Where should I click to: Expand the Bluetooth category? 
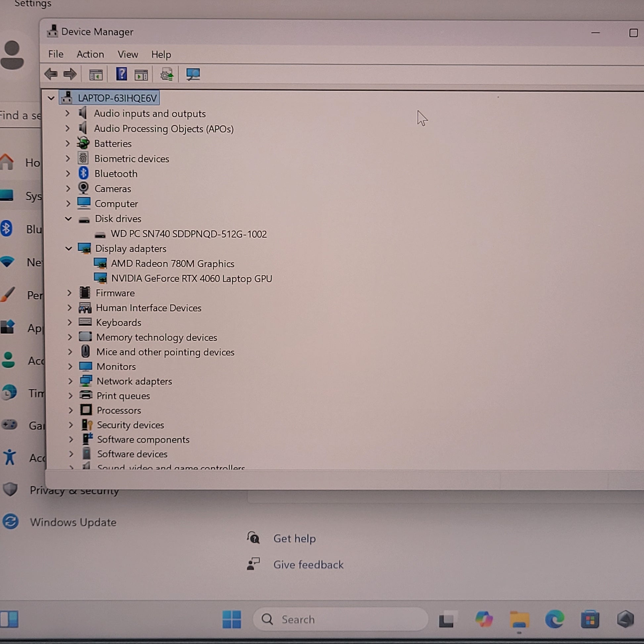(68, 174)
